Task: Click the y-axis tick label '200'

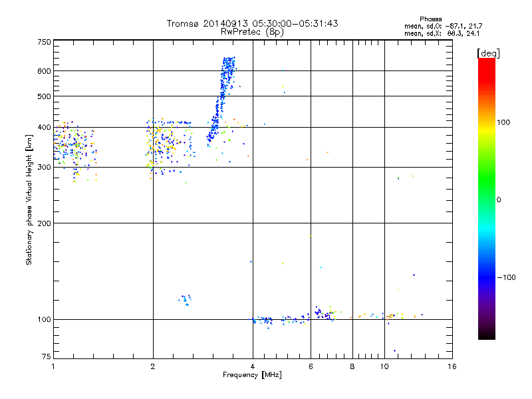Action: coord(45,223)
